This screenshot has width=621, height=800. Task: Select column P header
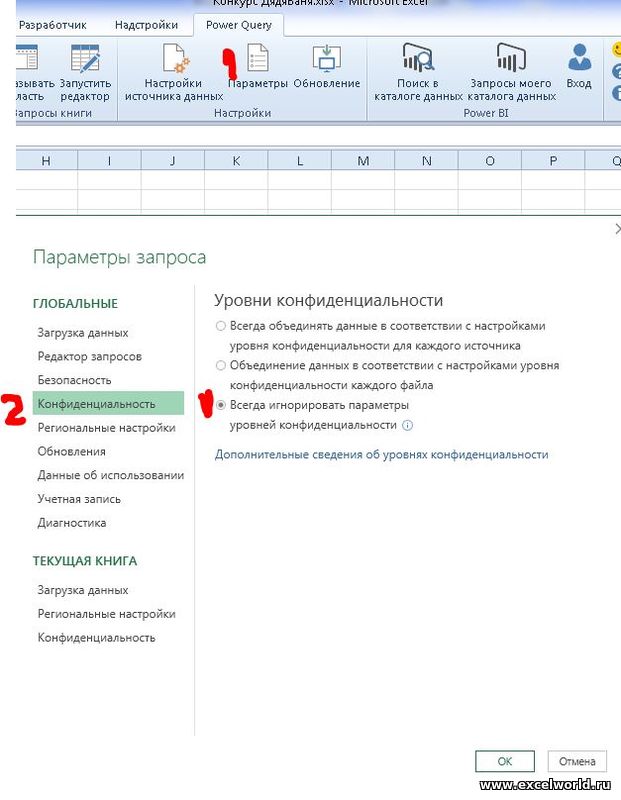[x=553, y=161]
